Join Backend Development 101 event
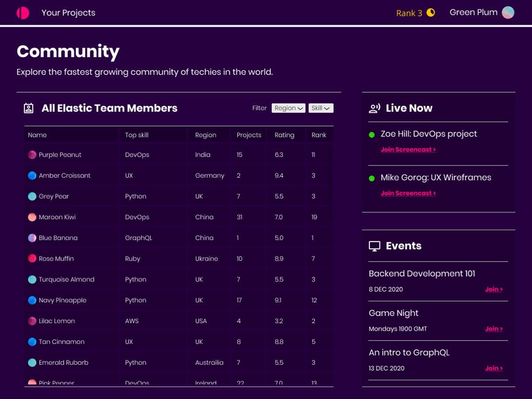Screen dimensions: 532x399 (494, 289)
